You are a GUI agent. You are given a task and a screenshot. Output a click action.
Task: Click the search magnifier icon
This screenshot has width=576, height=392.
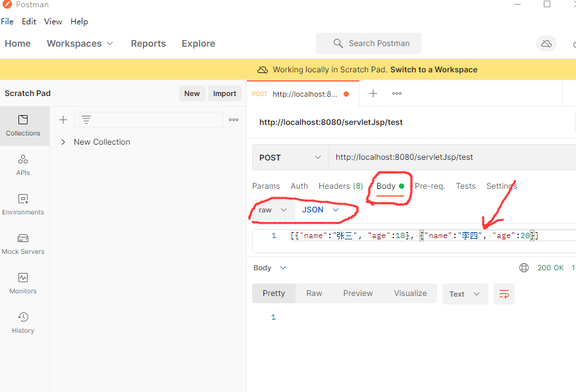[338, 43]
